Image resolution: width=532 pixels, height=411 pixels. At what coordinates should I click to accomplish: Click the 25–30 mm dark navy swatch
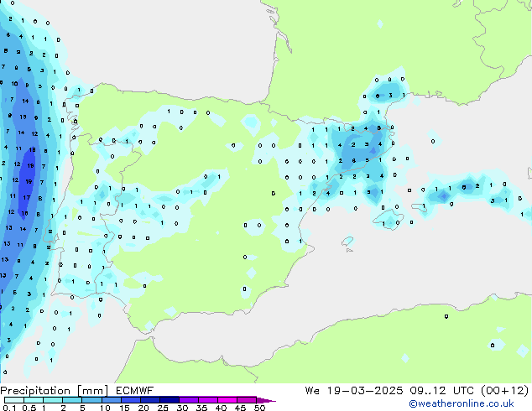click(x=169, y=400)
